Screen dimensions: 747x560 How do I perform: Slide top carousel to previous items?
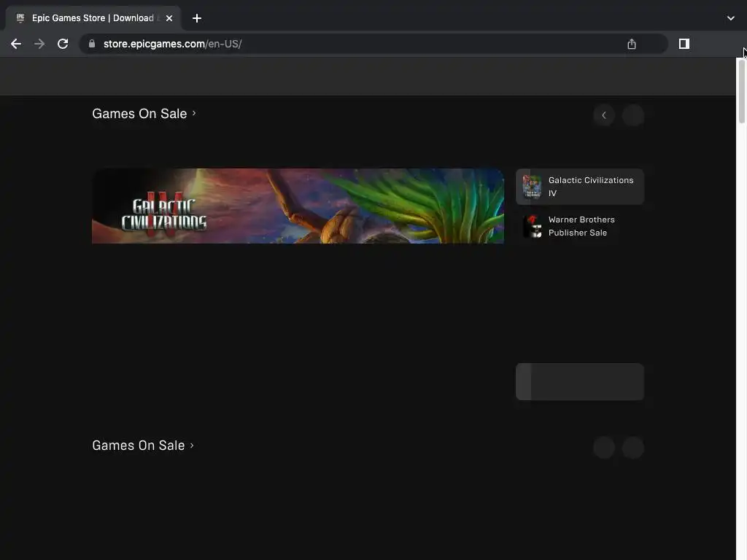604,115
